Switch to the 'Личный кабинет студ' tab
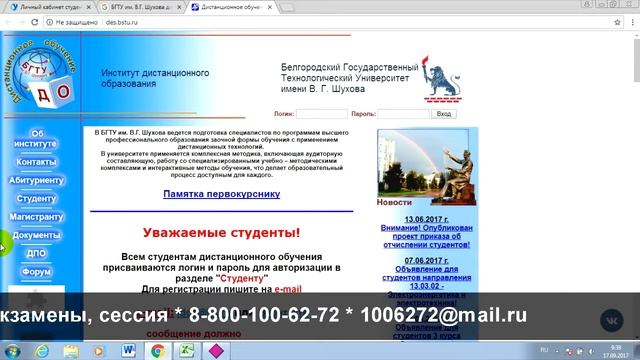 (51, 7)
